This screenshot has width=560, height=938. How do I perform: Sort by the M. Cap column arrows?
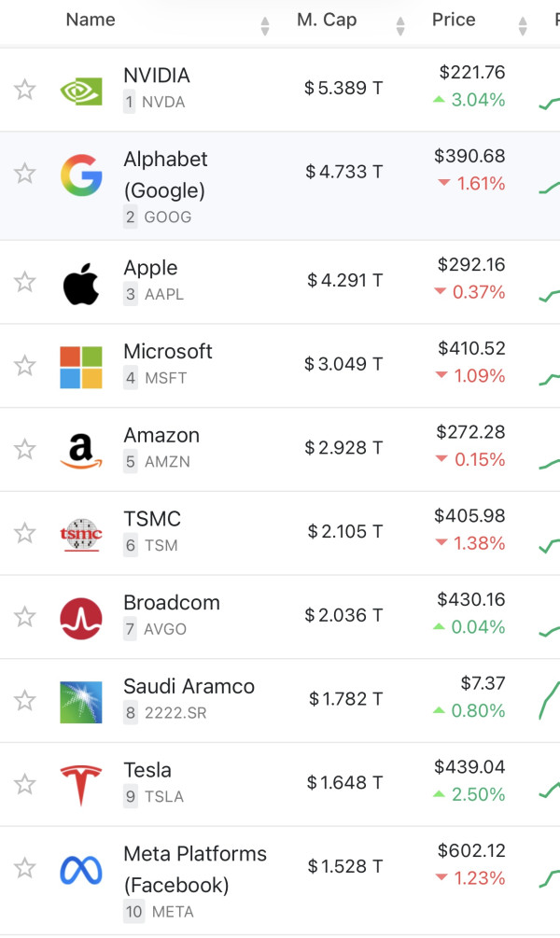click(400, 26)
